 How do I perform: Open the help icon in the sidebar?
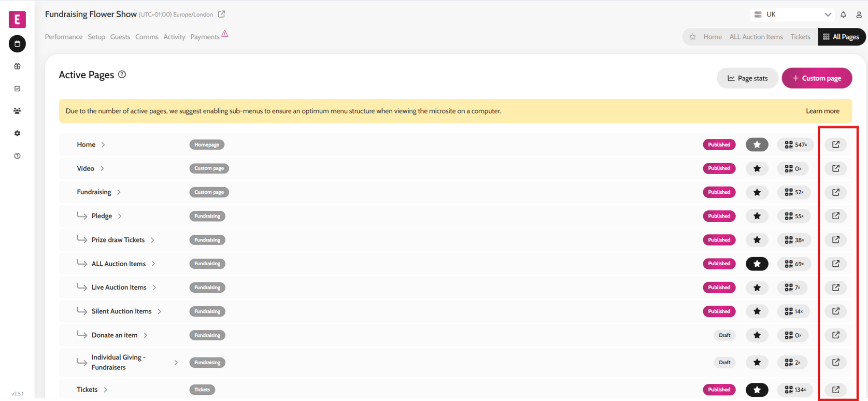coord(17,156)
